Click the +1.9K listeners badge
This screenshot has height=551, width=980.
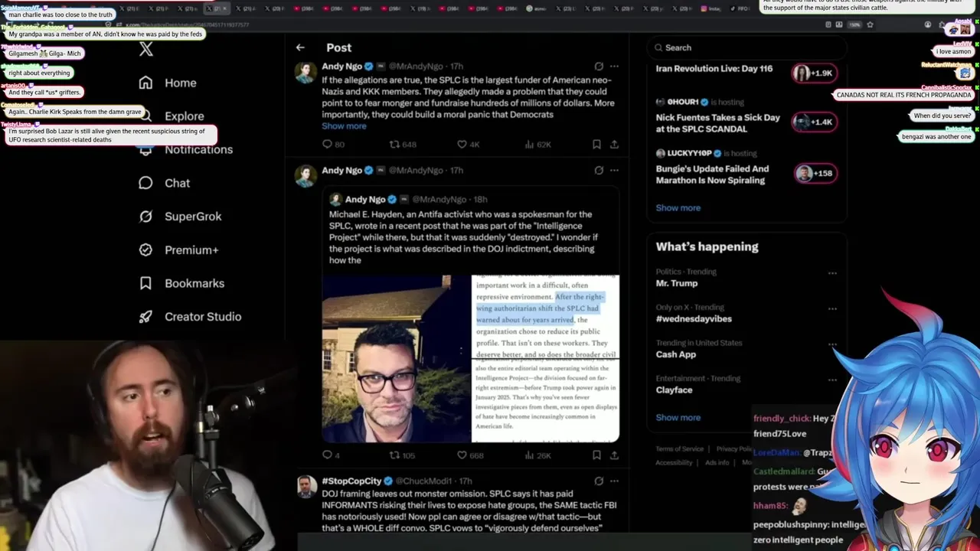pos(815,73)
